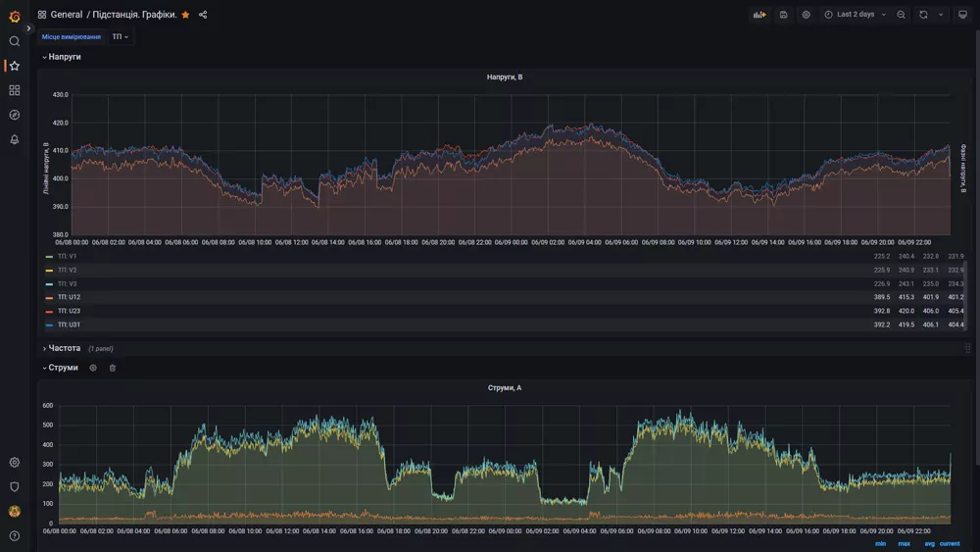The height and width of the screenshot is (552, 980).
Task: Toggle the ТП: V1 series in legend
Action: (x=67, y=256)
